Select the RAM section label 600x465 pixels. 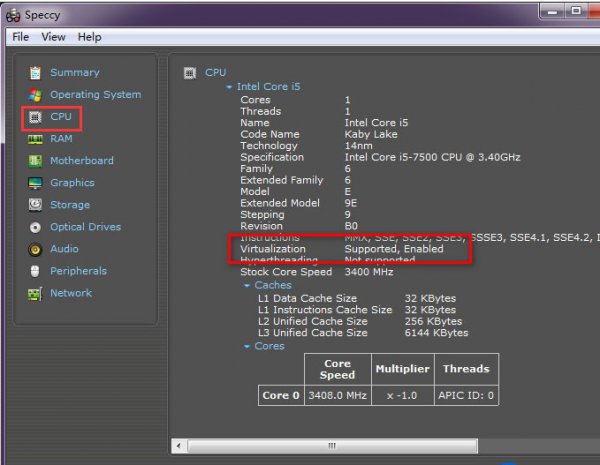pyautogui.click(x=61, y=139)
